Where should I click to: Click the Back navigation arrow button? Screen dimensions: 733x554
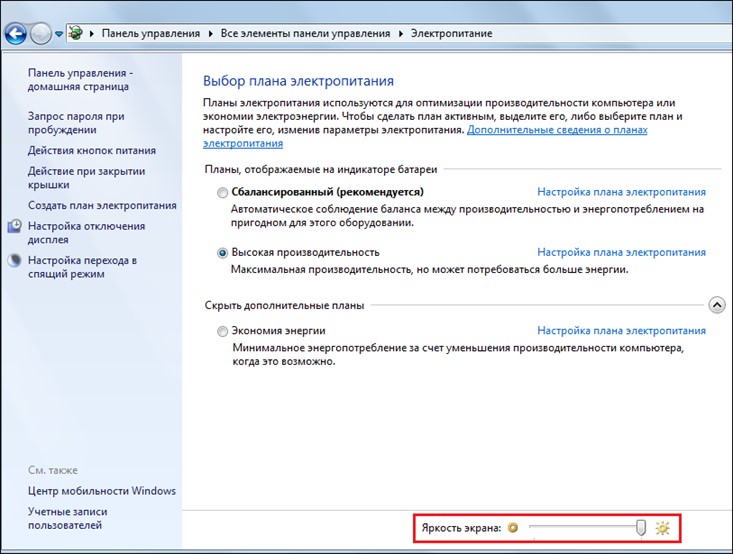pos(16,34)
